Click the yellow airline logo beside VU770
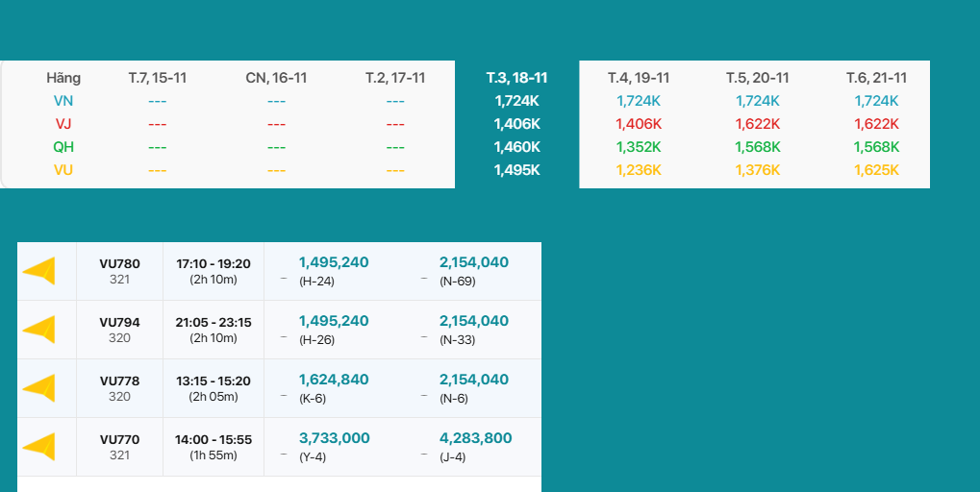 pos(39,447)
